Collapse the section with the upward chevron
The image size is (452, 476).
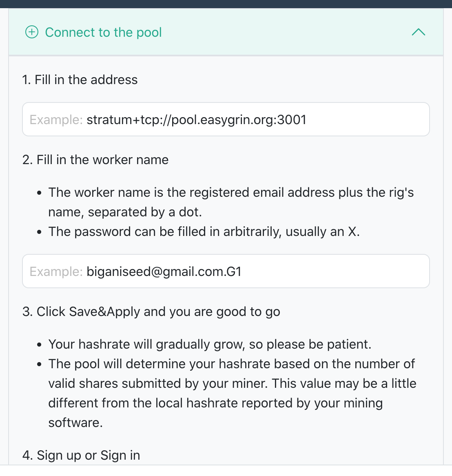[x=418, y=32]
